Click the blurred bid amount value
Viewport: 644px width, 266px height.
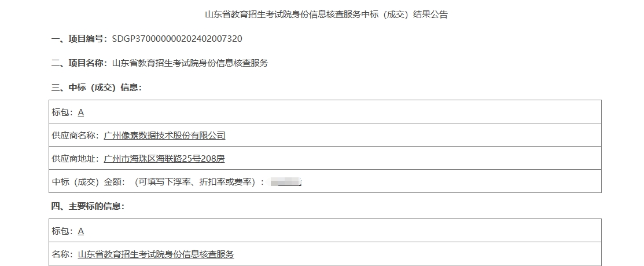pos(286,182)
